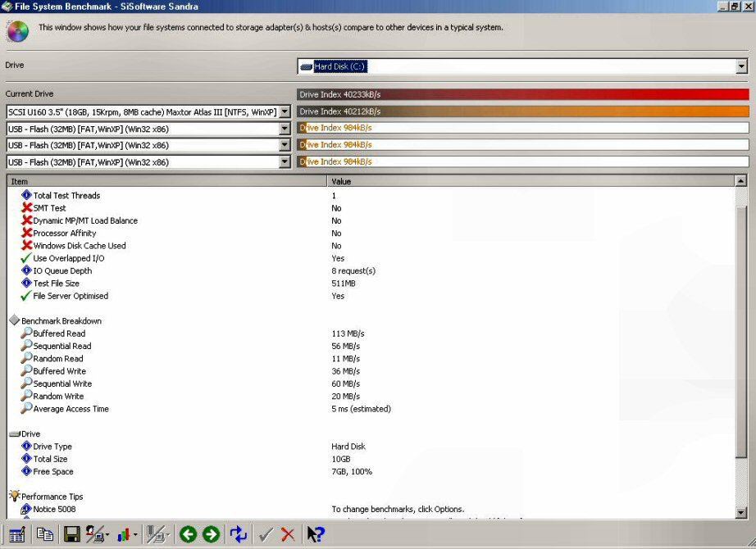Open the options table icon in bottom toolbar
Image resolution: width=756 pixels, height=549 pixels.
click(x=16, y=534)
